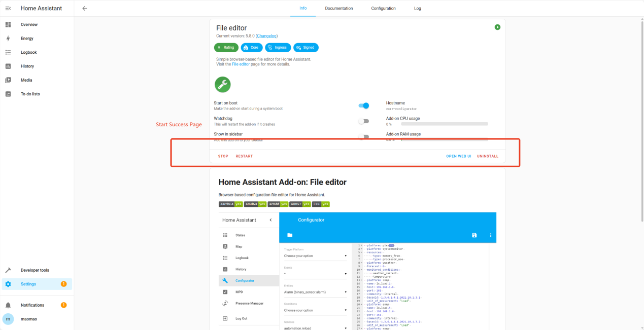Collapse the Home Assistant sidebar menu icon
The height and width of the screenshot is (330, 644).
click(8, 8)
